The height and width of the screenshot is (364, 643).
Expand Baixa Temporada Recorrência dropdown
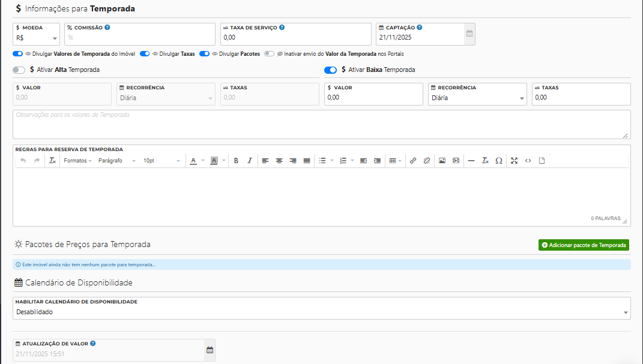[x=477, y=98]
